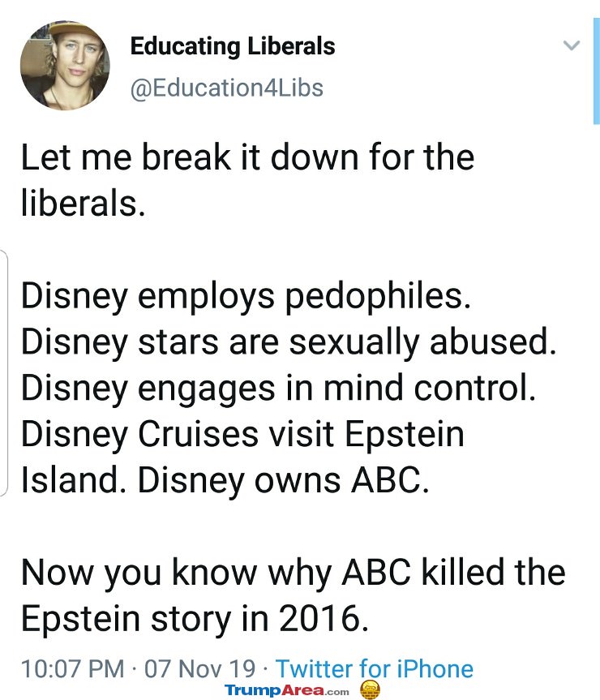Click the blue scrollbar on the right edge
This screenshot has width=600, height=700.
click(597, 71)
